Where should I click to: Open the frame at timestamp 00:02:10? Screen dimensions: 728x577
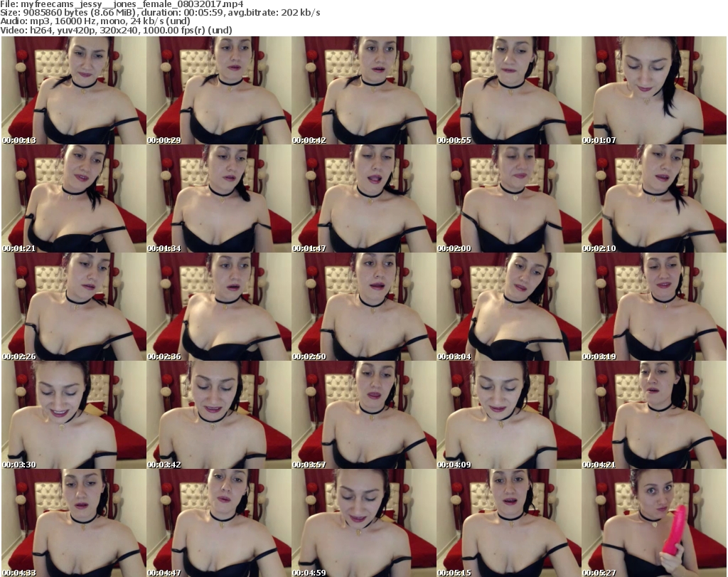click(x=654, y=198)
